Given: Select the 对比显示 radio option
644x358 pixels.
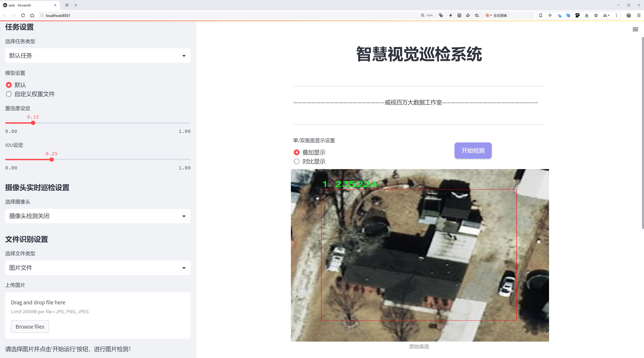Looking at the screenshot, I should (x=297, y=162).
